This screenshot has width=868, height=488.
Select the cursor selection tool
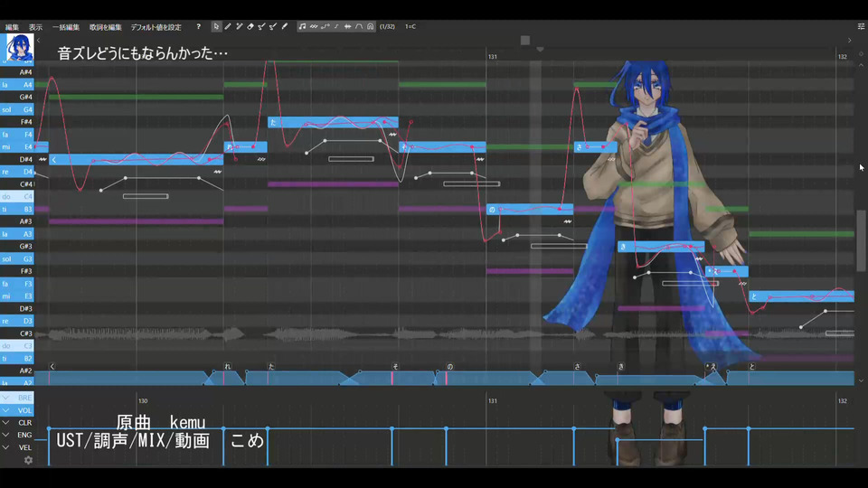click(x=216, y=26)
